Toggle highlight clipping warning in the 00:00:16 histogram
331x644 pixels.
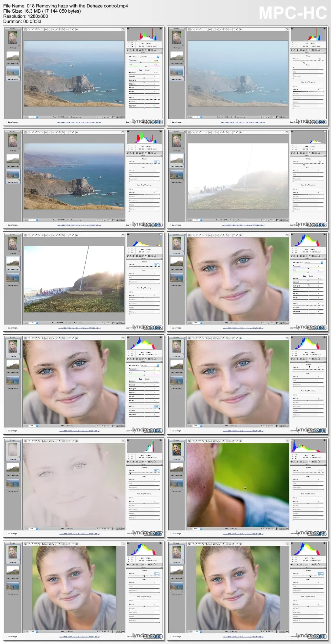pyautogui.click(x=161, y=28)
